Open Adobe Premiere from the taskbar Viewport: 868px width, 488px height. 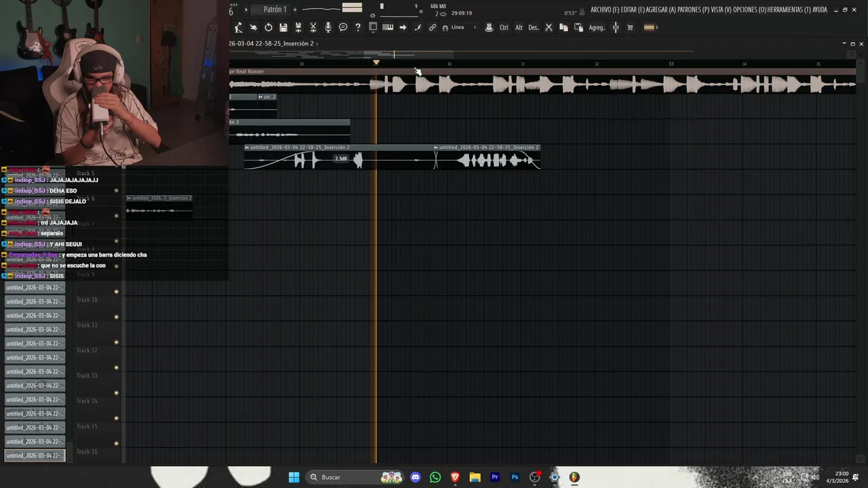point(495,477)
